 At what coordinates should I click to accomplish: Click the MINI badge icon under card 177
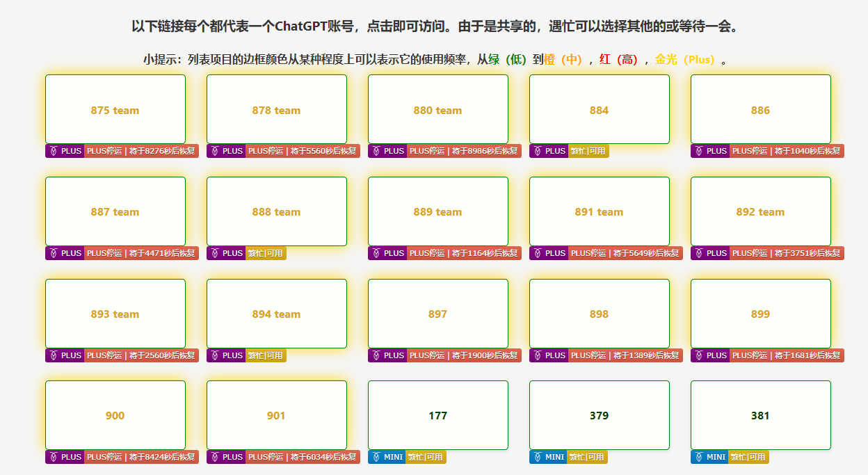pos(375,457)
